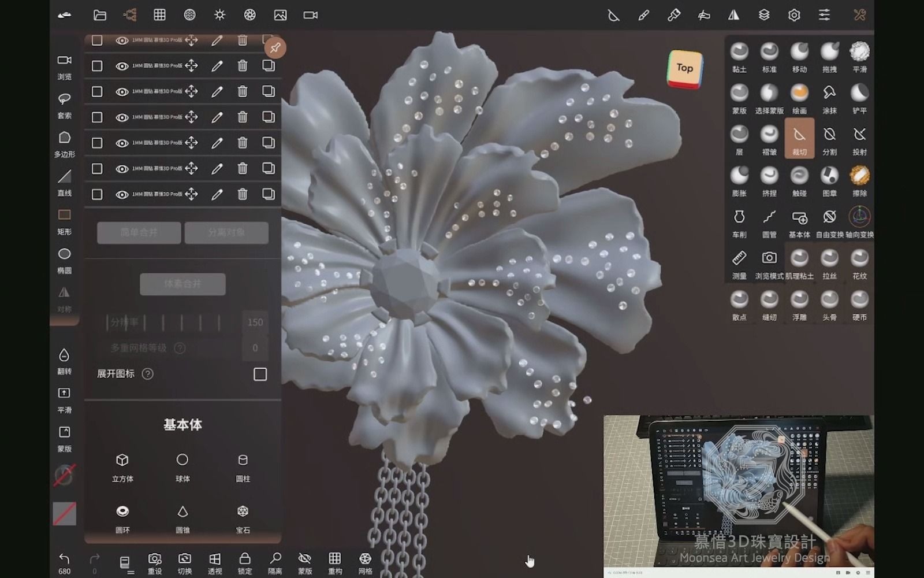Open the camera menu in top bar

pyautogui.click(x=311, y=15)
